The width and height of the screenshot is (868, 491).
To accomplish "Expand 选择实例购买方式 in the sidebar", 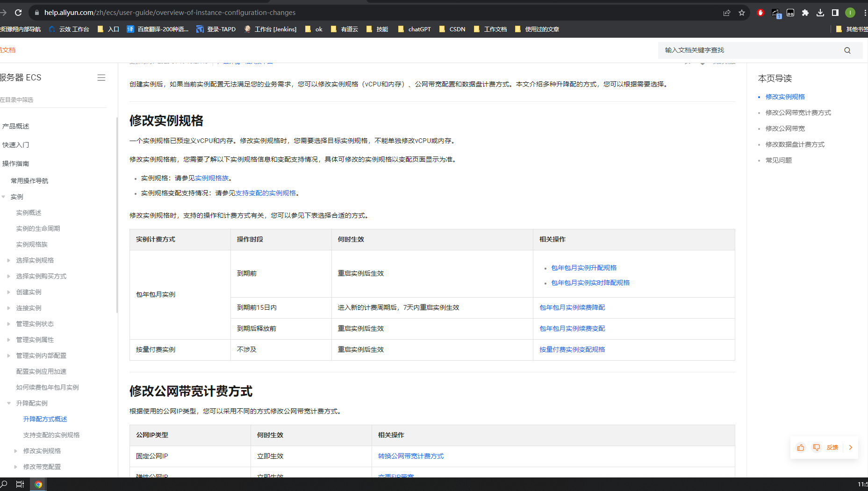I will coord(8,276).
